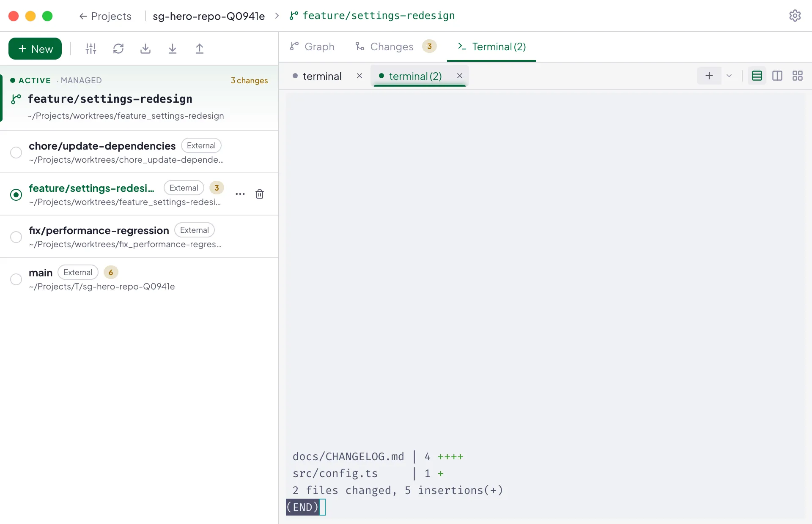
Task: Open the Changes tab
Action: coord(395,46)
